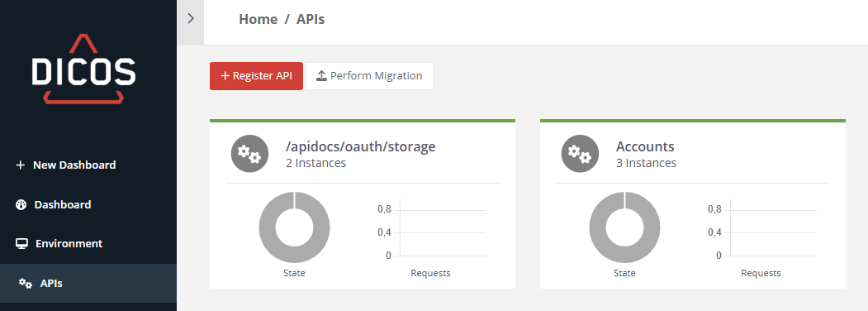Click the APIs gears icon in sidebar

coord(26,283)
